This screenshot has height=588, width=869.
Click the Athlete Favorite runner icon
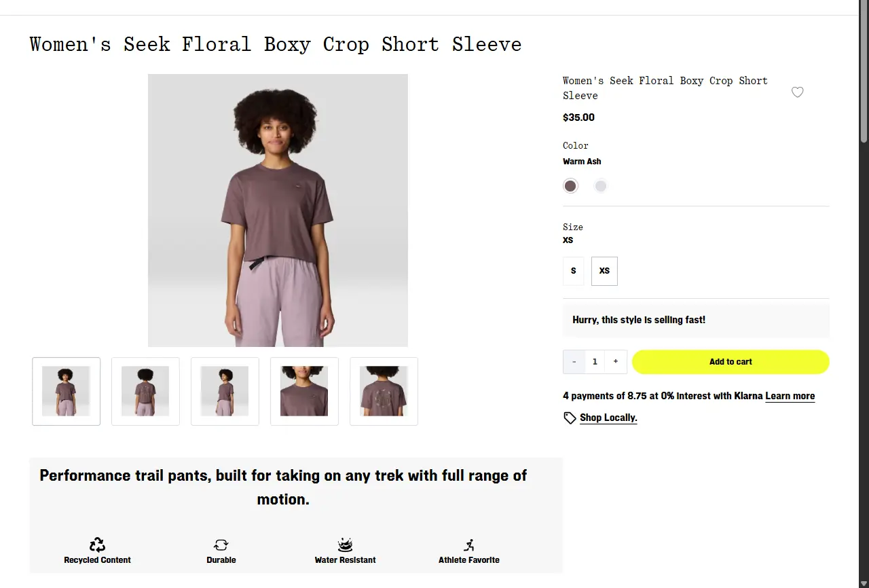(469, 545)
